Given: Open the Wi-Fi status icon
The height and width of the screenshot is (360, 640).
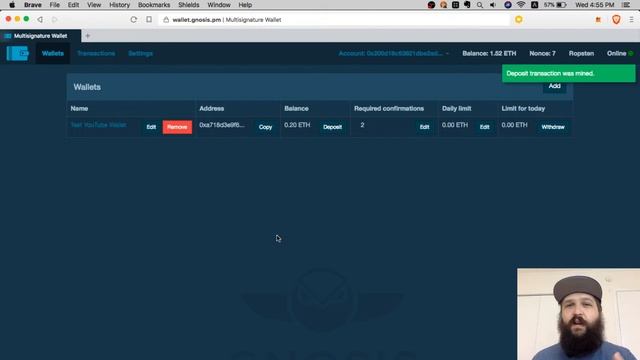Looking at the screenshot, I should tap(521, 5).
